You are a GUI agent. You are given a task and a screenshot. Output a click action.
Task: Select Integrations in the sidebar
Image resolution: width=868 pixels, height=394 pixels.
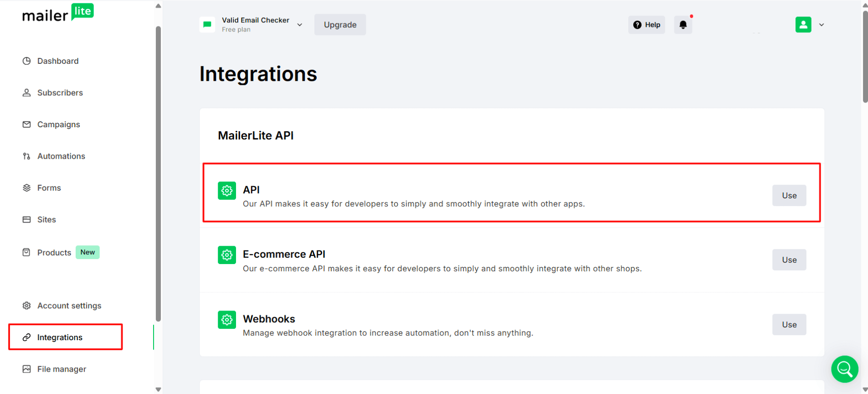[x=60, y=337]
